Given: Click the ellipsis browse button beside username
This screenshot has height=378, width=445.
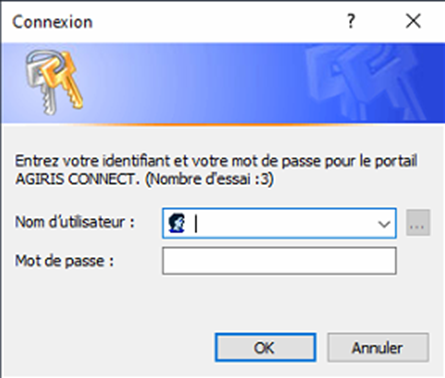Looking at the screenshot, I should (418, 223).
